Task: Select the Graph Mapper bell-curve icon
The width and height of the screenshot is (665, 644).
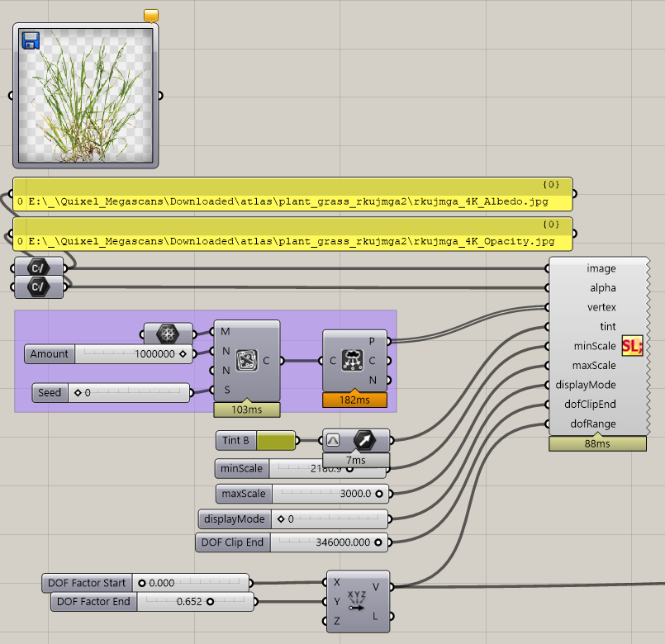Action: point(334,440)
